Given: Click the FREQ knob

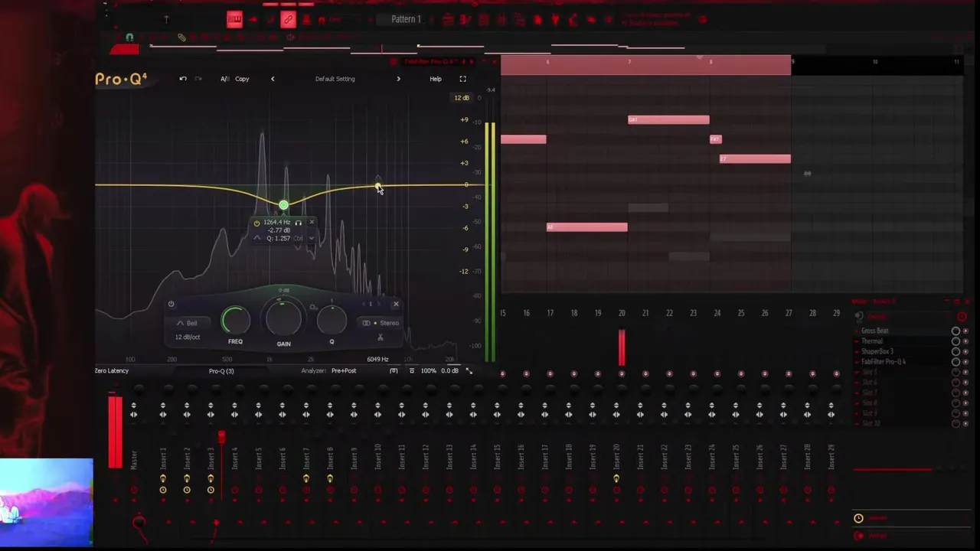Looking at the screenshot, I should pos(235,321).
